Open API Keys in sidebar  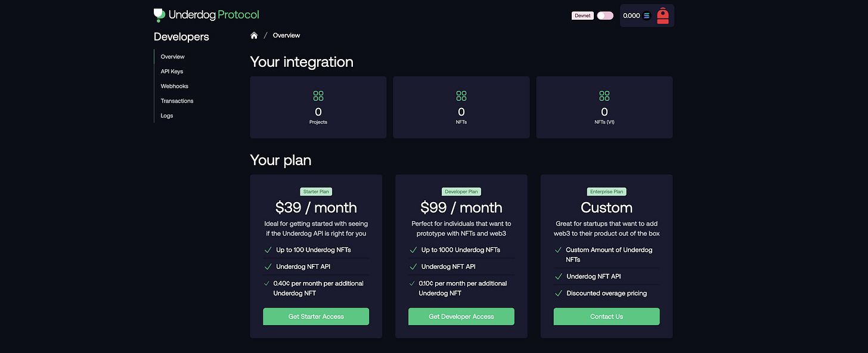coord(172,72)
